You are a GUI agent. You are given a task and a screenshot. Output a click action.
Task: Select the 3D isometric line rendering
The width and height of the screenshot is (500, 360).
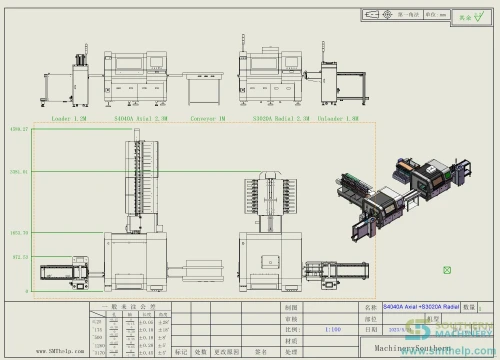pyautogui.click(x=403, y=199)
